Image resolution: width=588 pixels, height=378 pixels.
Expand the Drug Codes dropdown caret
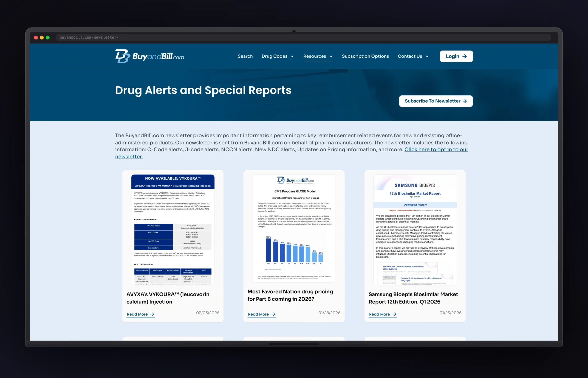(292, 56)
